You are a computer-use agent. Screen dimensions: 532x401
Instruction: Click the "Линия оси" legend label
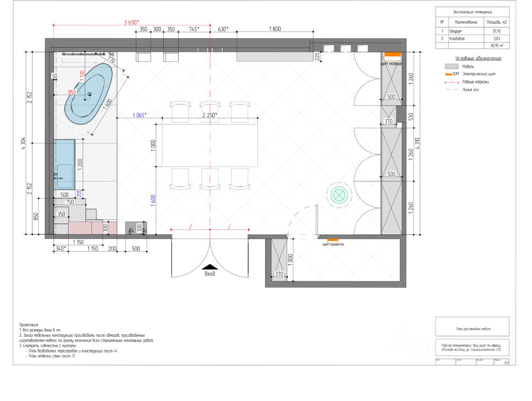pos(470,90)
